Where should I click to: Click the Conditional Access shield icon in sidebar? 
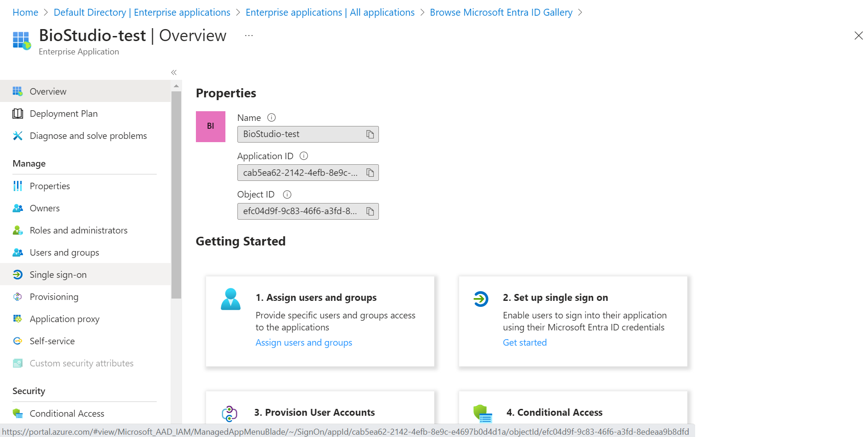(x=18, y=413)
